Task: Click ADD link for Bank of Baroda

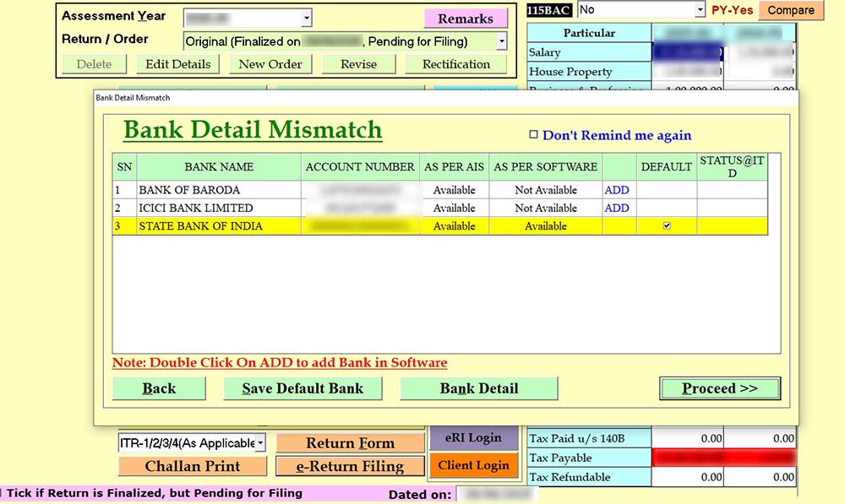Action: click(x=616, y=190)
